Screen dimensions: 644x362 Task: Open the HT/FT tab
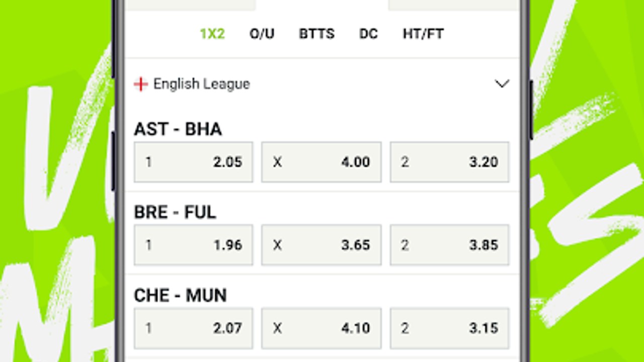[423, 34]
